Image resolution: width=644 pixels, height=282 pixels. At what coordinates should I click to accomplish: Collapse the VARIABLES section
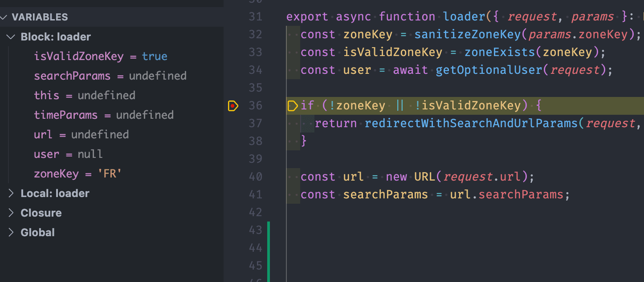[x=4, y=17]
